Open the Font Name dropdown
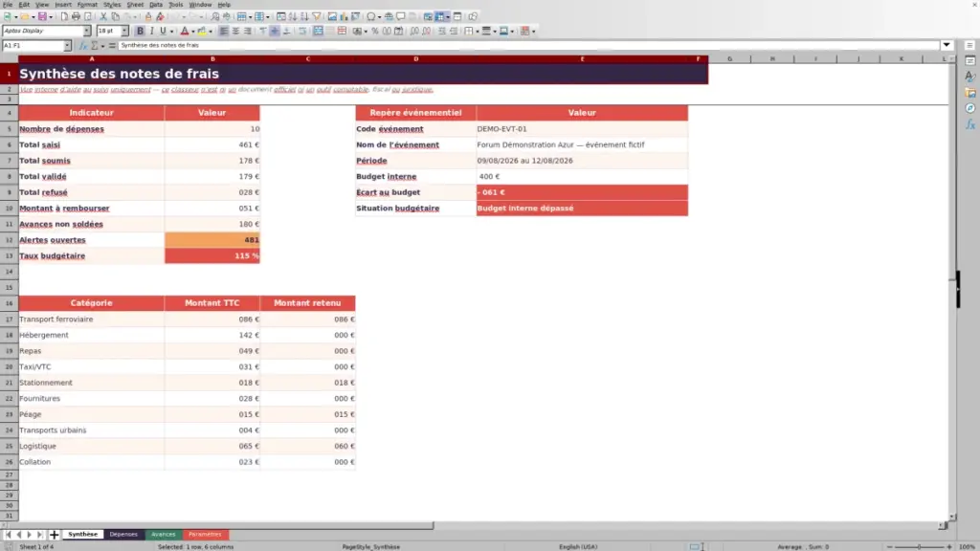Viewport: 980px width, 551px height. click(x=86, y=32)
